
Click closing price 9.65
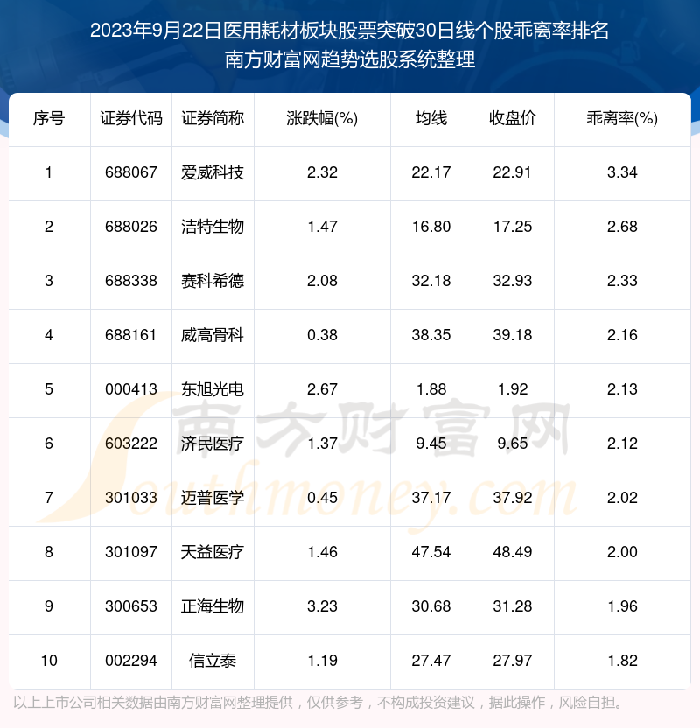click(513, 444)
